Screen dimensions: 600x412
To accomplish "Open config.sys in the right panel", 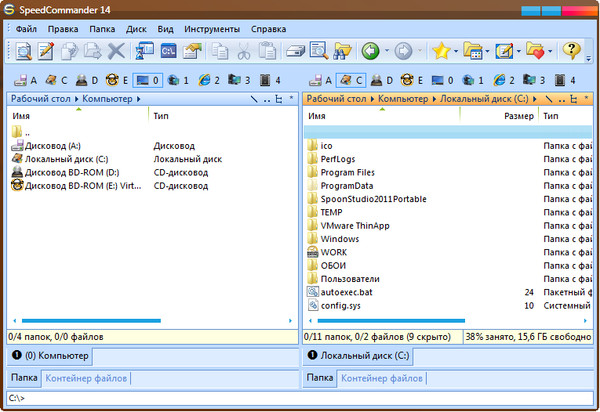I will [x=340, y=306].
